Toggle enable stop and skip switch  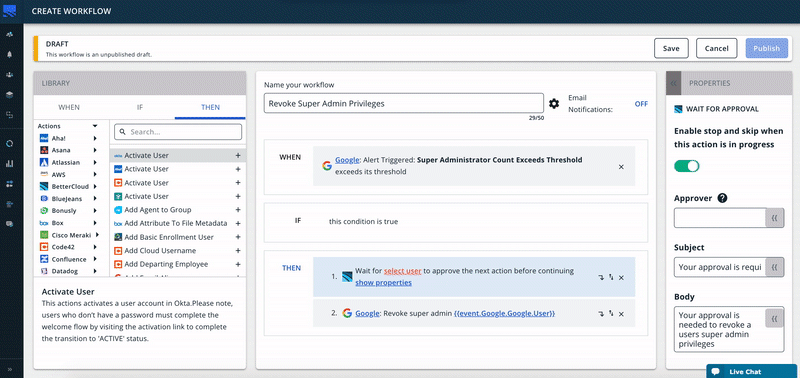(x=686, y=166)
